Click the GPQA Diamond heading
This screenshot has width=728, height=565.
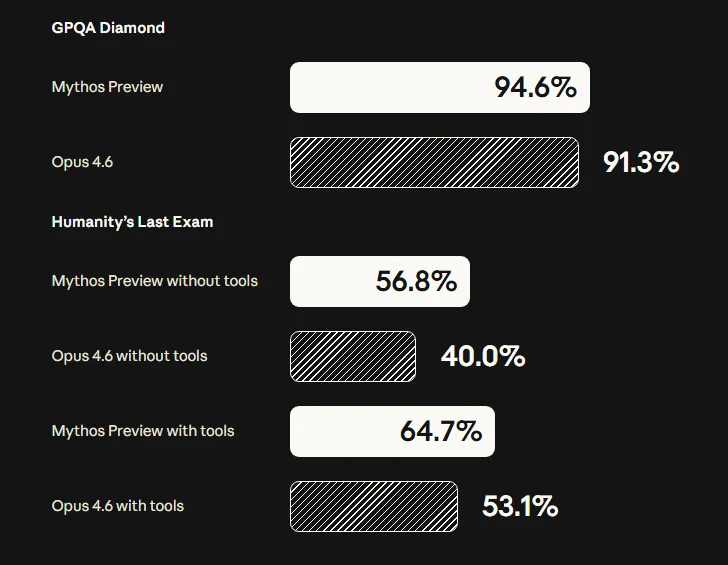point(108,28)
